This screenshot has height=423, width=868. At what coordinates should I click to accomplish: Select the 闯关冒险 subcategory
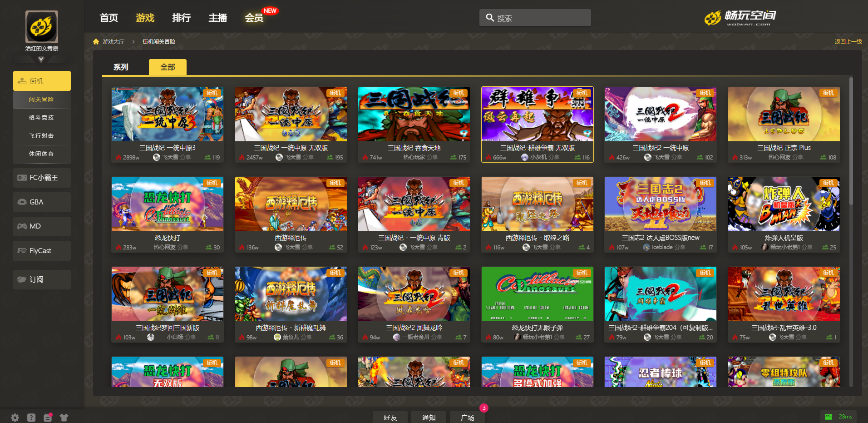coord(42,100)
